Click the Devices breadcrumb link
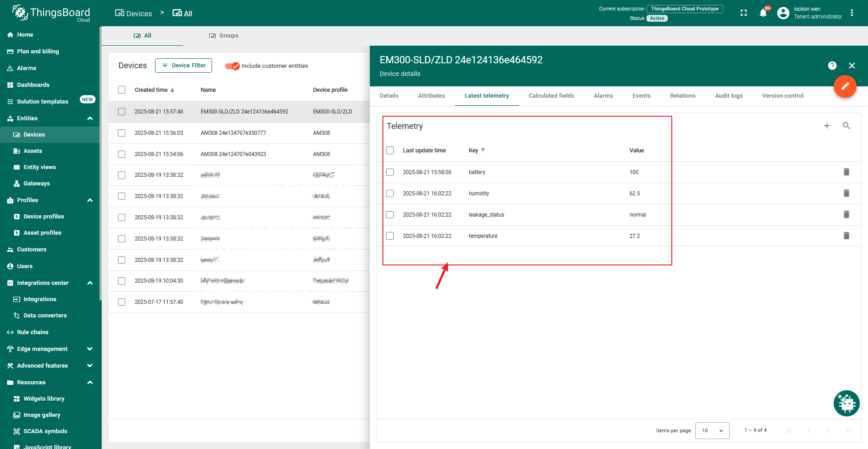This screenshot has width=868, height=449. point(133,14)
